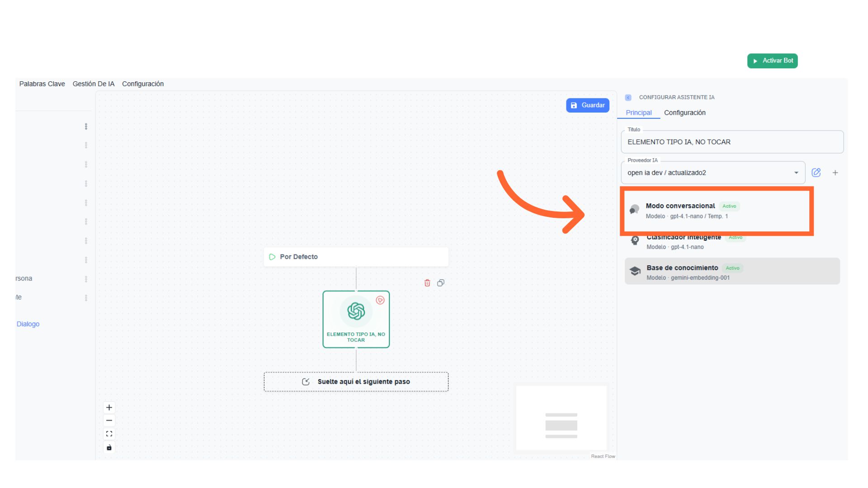Click the OpenAI logo in the IA node
The height and width of the screenshot is (488, 868).
tap(356, 311)
